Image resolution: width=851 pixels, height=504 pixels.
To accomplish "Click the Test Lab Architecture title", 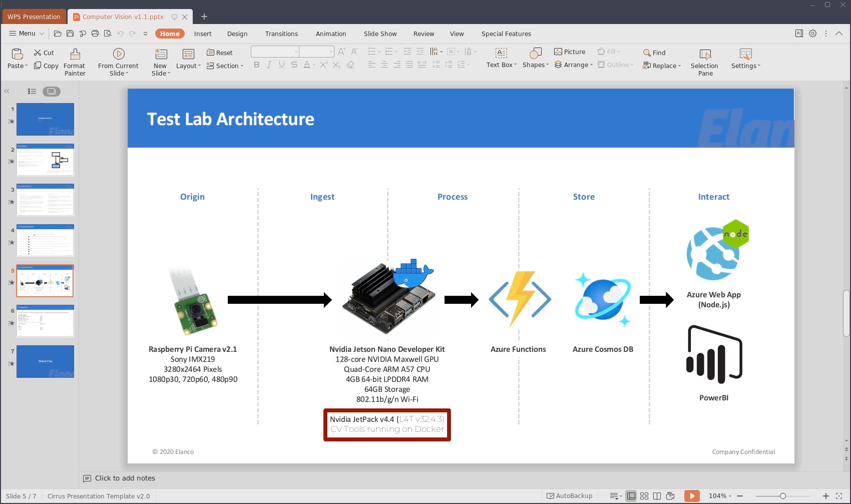I will (x=230, y=119).
